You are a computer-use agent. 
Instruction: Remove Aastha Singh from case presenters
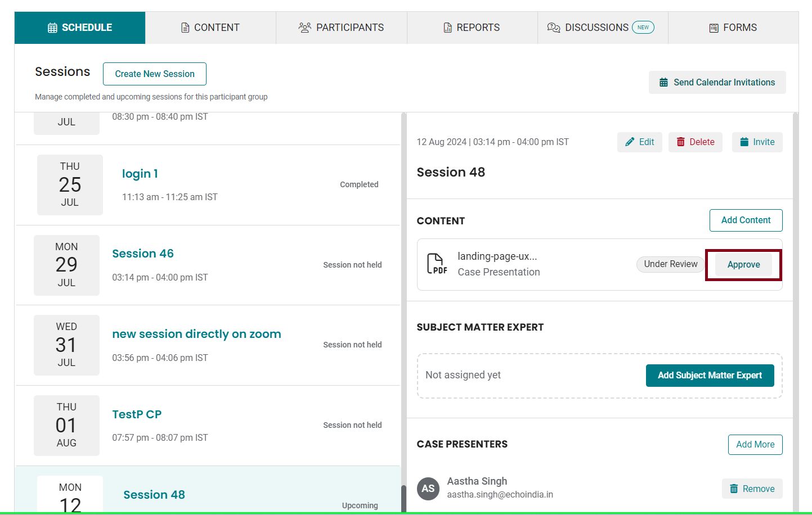[752, 489]
